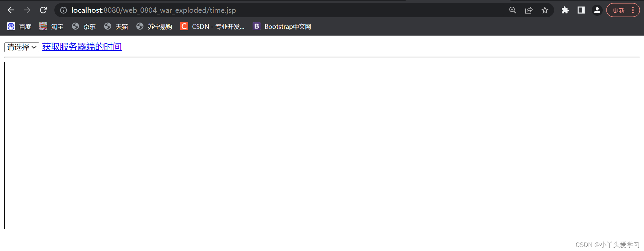
Task: Open the page zoom magnifier icon
Action: [x=513, y=10]
